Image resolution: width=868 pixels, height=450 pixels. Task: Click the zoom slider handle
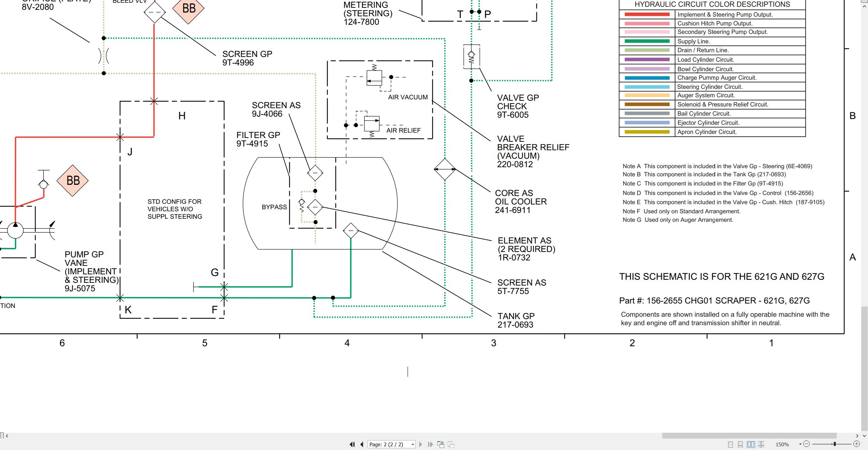point(834,444)
